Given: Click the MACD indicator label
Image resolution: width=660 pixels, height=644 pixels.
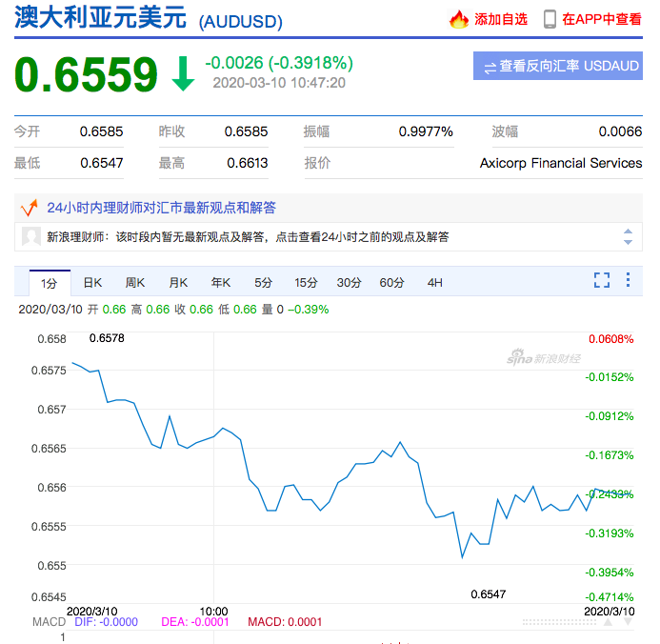Looking at the screenshot, I should coord(49,622).
